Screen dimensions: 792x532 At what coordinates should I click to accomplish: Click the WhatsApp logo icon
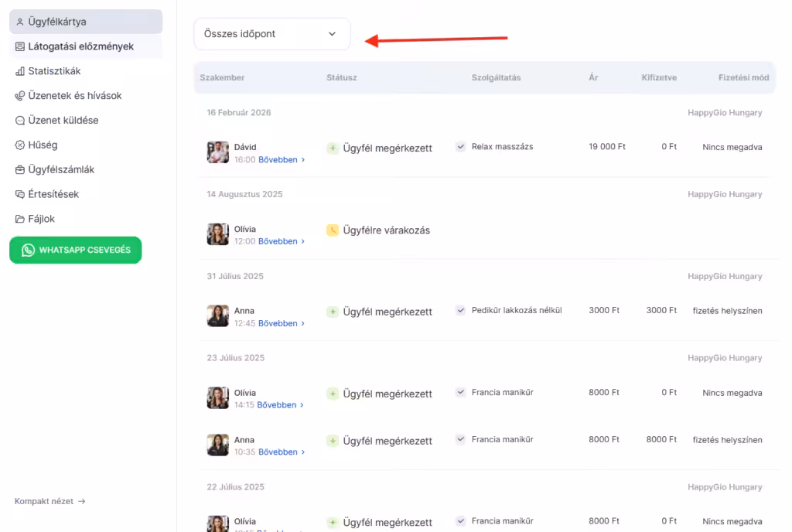click(x=29, y=251)
